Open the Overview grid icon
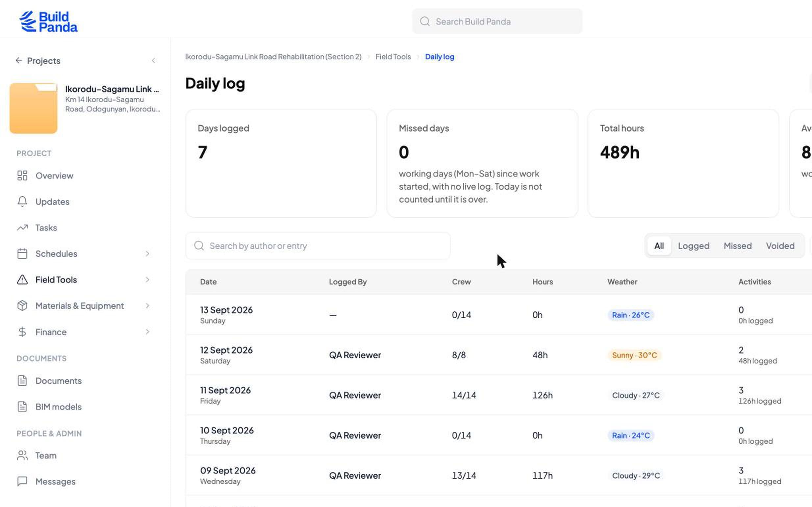 pyautogui.click(x=22, y=176)
